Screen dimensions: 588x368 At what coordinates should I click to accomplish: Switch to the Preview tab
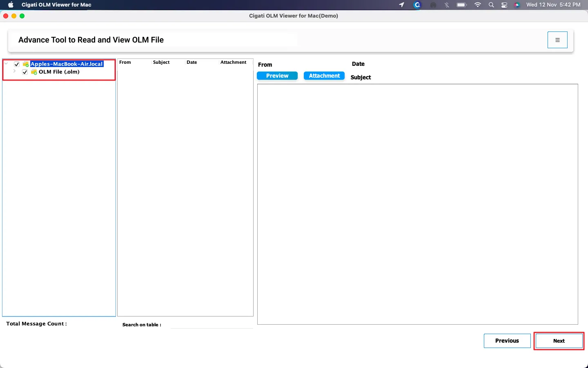click(277, 76)
